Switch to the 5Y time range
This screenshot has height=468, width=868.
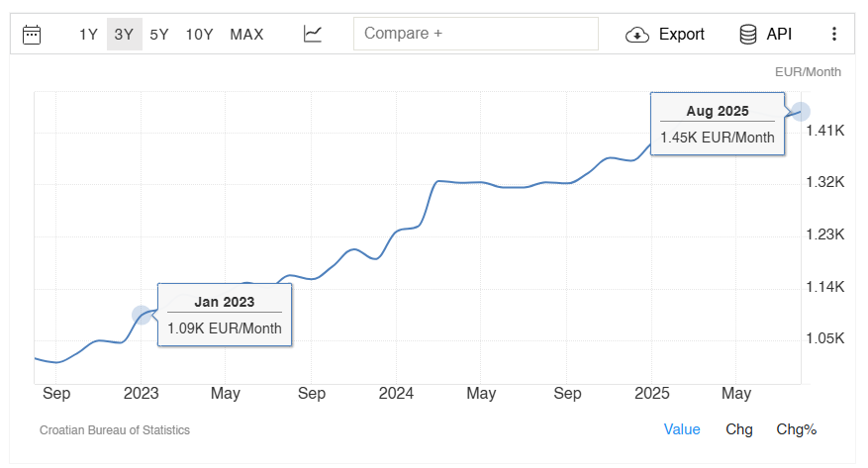159,35
